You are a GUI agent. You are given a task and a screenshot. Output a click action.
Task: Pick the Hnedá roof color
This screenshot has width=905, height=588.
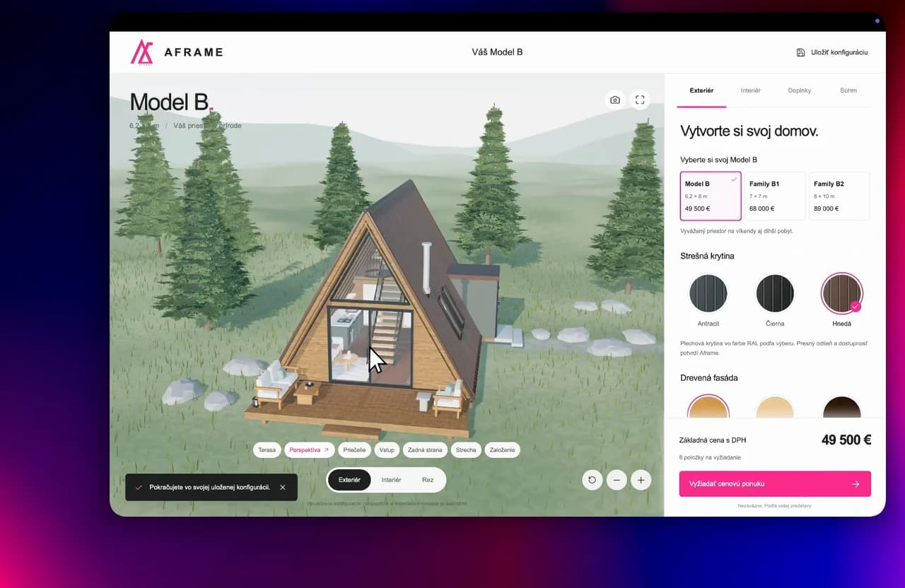(841, 293)
